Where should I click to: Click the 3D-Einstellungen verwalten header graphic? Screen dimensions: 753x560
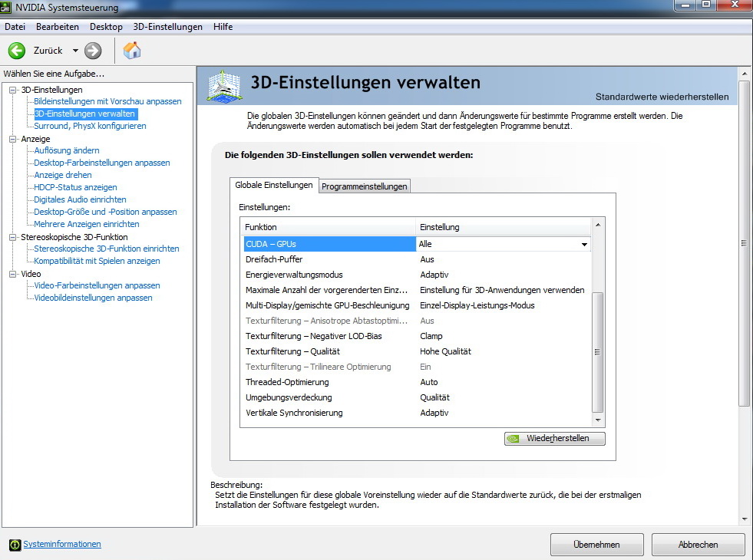(x=224, y=87)
